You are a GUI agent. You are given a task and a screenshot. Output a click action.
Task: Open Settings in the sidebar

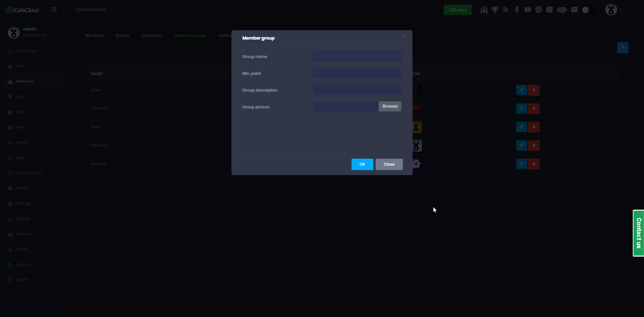23,204
